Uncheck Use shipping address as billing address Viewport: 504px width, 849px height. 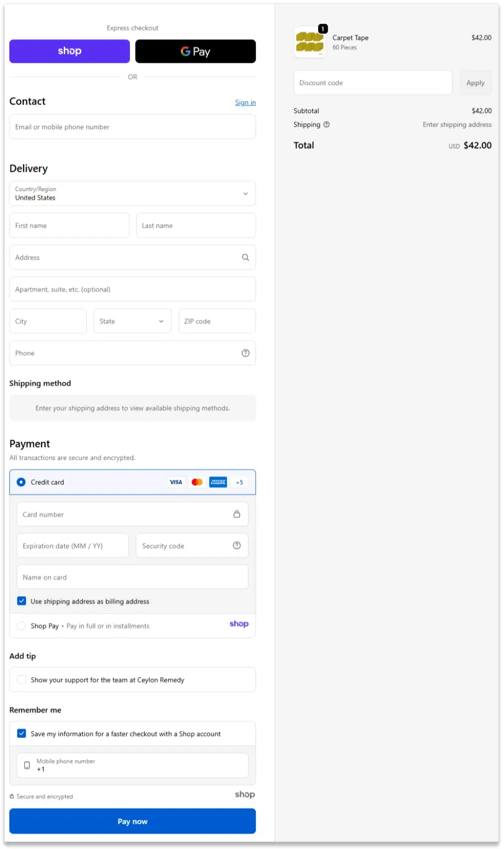point(22,601)
